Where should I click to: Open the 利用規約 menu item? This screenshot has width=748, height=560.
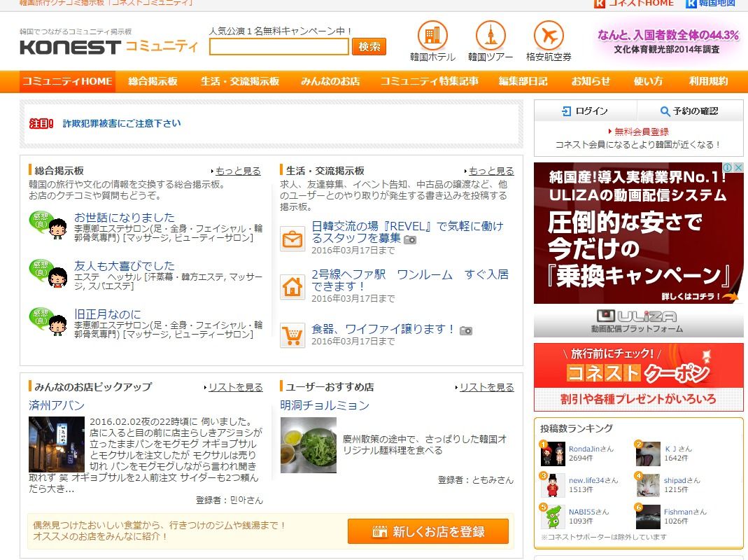point(708,81)
